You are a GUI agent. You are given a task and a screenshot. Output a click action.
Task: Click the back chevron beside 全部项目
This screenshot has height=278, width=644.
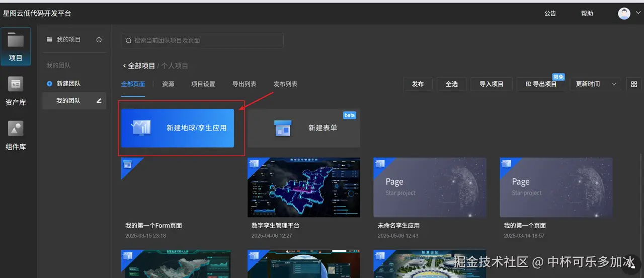[124, 66]
